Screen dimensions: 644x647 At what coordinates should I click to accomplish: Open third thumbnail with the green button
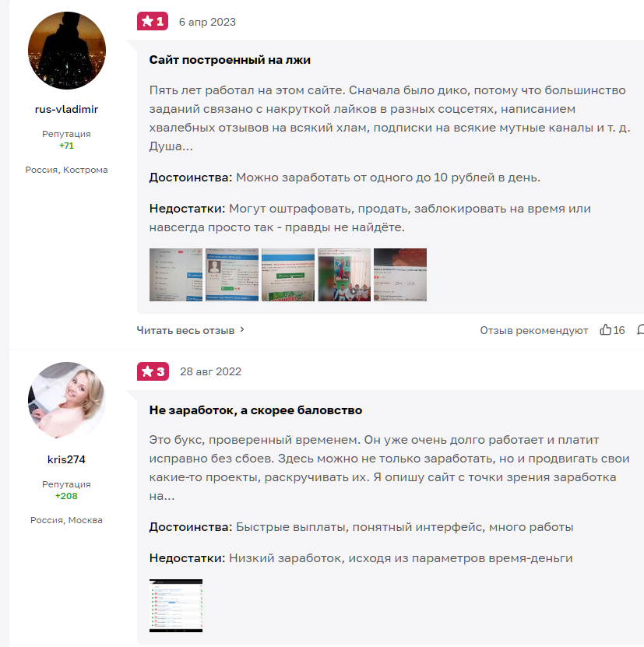pyautogui.click(x=288, y=275)
